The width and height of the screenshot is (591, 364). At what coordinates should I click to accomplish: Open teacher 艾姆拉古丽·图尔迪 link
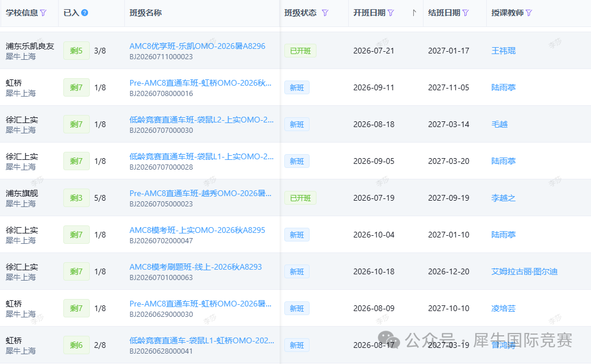[x=524, y=271]
